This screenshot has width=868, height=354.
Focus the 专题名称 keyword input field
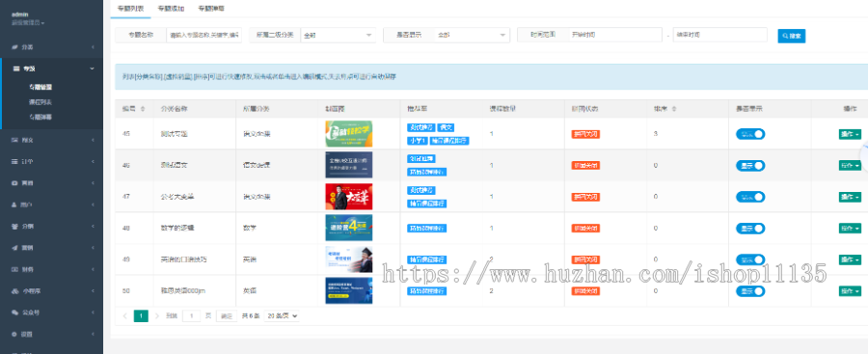[x=204, y=35]
